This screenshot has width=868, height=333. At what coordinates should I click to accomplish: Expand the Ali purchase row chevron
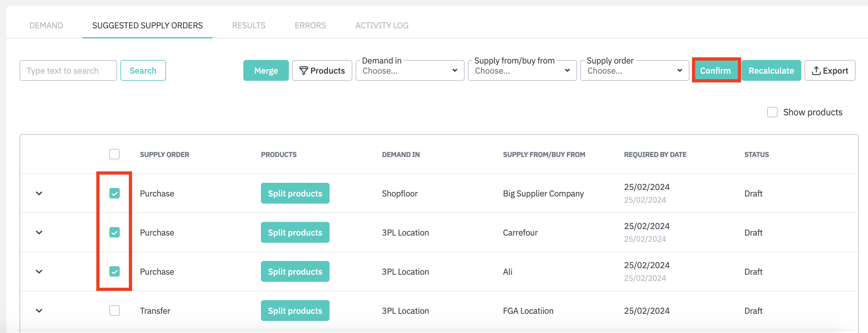click(39, 272)
